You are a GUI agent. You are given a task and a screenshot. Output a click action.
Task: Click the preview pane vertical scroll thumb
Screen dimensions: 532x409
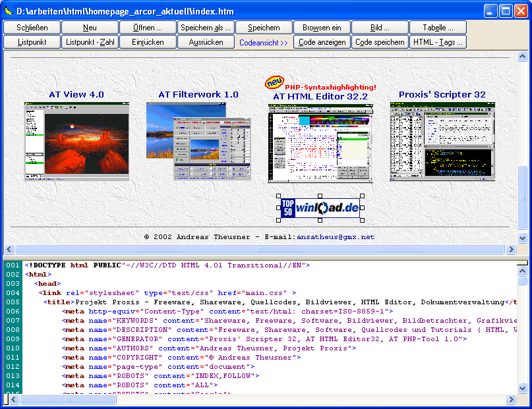pos(522,198)
